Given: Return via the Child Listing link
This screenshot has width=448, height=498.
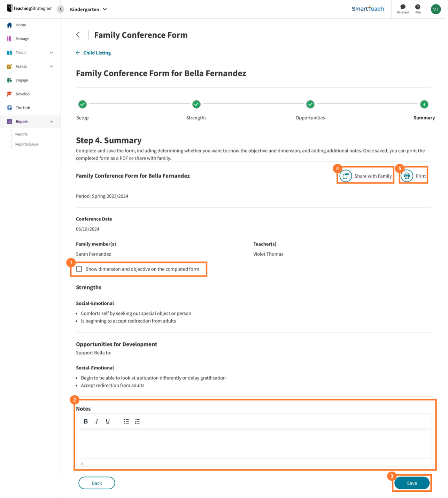Looking at the screenshot, I should (96, 53).
